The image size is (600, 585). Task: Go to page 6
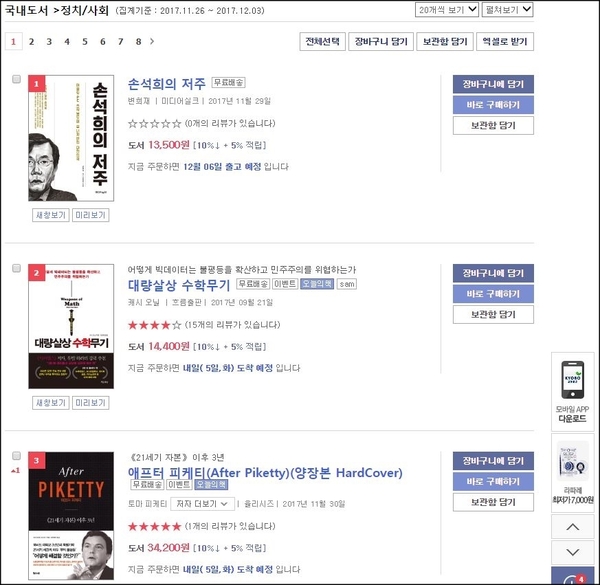point(103,41)
